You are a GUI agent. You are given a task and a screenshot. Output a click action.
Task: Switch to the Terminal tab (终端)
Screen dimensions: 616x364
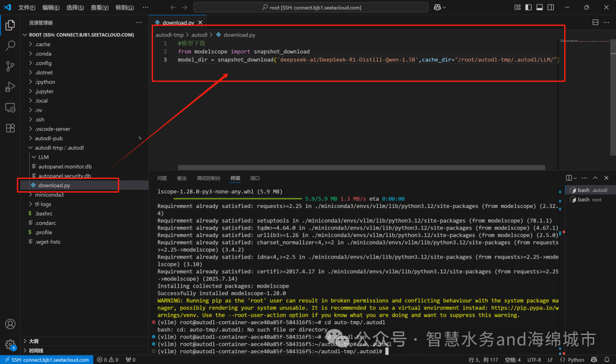236,178
